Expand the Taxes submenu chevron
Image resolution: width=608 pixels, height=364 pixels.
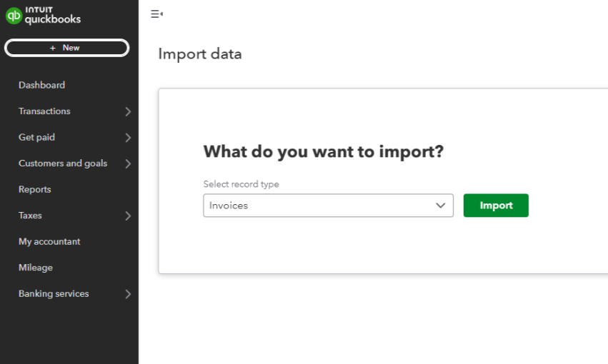128,216
